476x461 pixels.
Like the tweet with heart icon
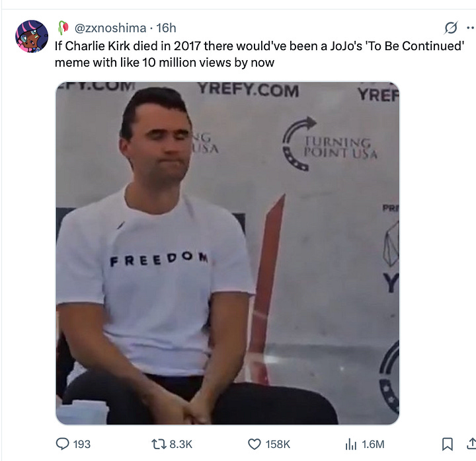click(x=255, y=444)
